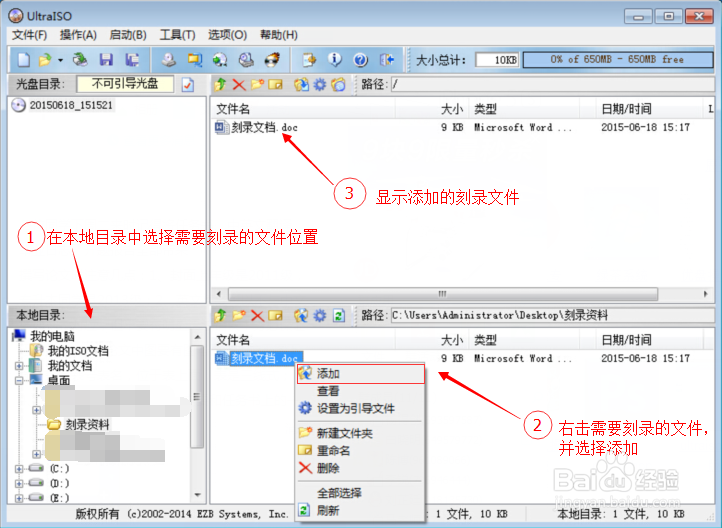Image resolution: width=722 pixels, height=528 pixels.
Task: Click the 0% of 650MB capacity bar
Action: coord(618,60)
